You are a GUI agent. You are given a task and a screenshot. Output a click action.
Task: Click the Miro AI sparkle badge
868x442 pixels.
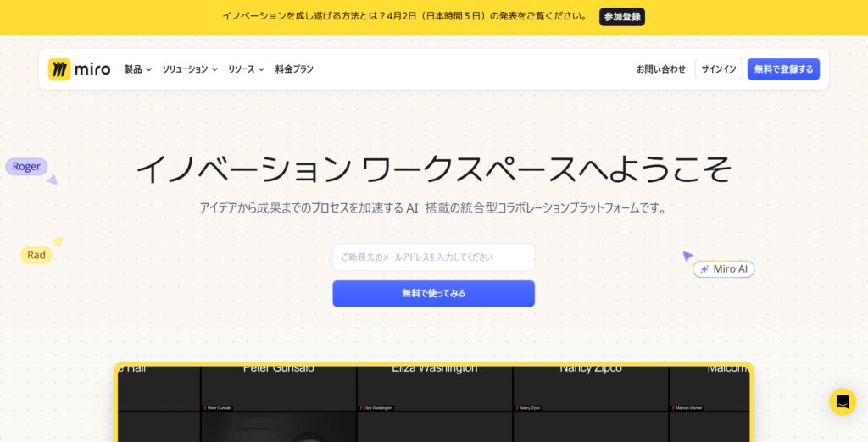tap(724, 268)
